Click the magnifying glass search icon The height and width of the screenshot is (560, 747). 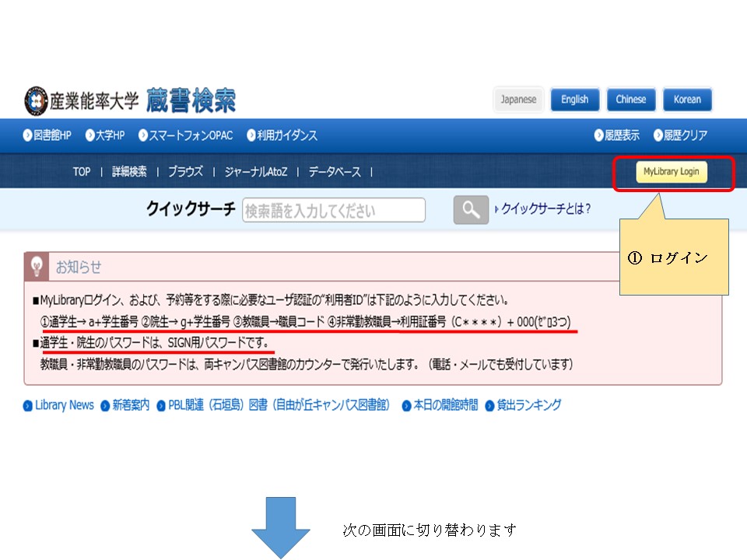(471, 209)
